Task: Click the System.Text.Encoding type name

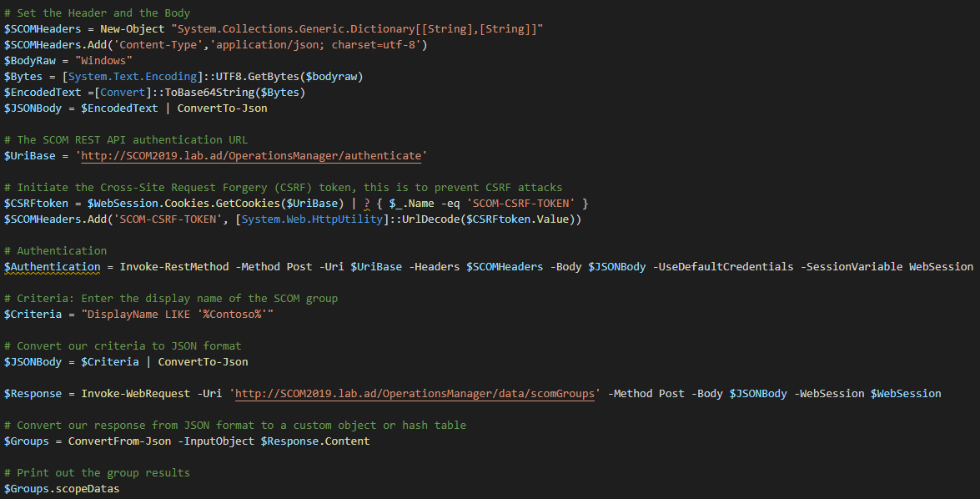Action: click(x=133, y=76)
